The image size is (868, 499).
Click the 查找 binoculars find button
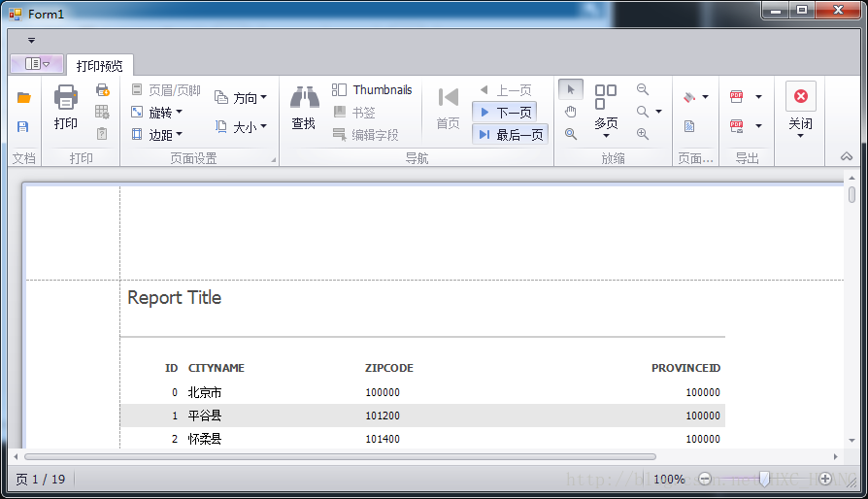pos(304,108)
